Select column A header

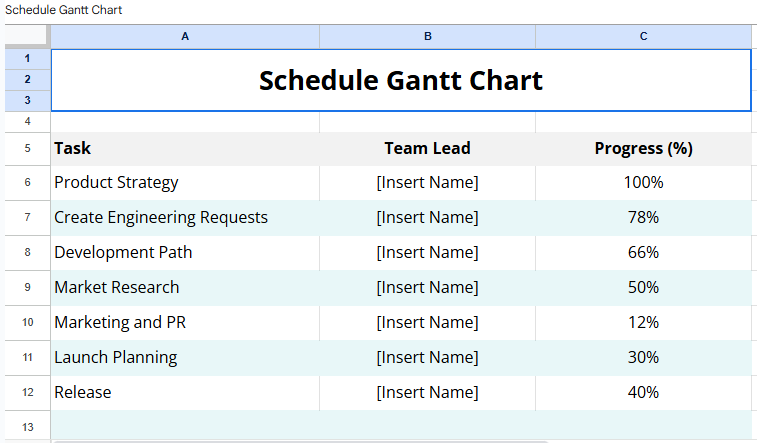[x=185, y=36]
